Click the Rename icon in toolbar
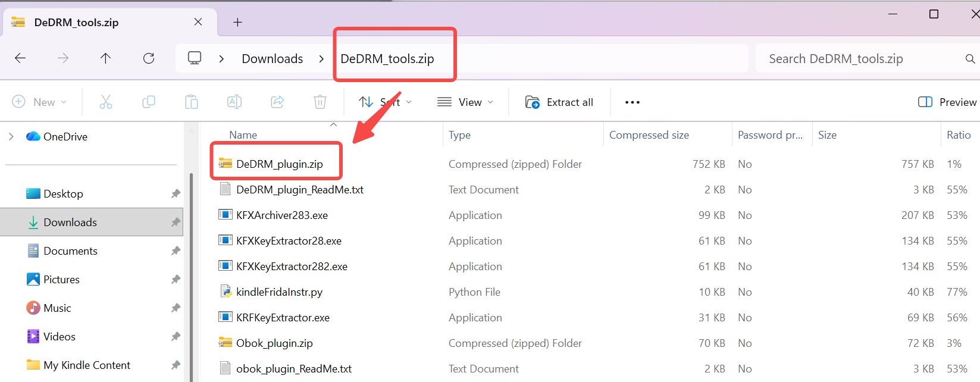Image resolution: width=980 pixels, height=382 pixels. click(234, 102)
